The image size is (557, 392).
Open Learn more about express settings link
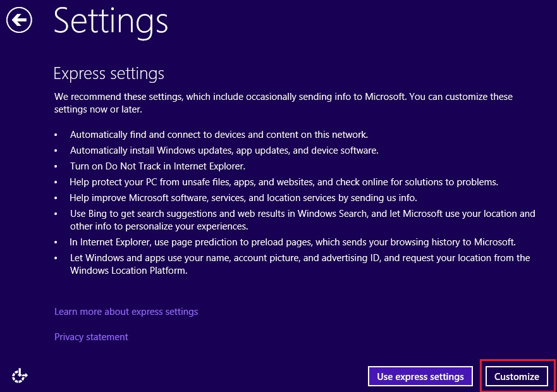pyautogui.click(x=126, y=312)
